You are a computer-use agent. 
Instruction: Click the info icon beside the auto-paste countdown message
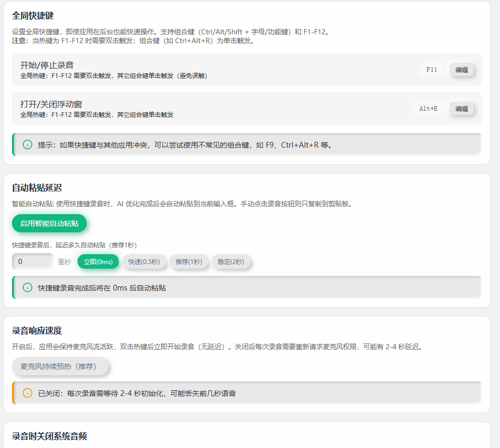[x=27, y=287]
